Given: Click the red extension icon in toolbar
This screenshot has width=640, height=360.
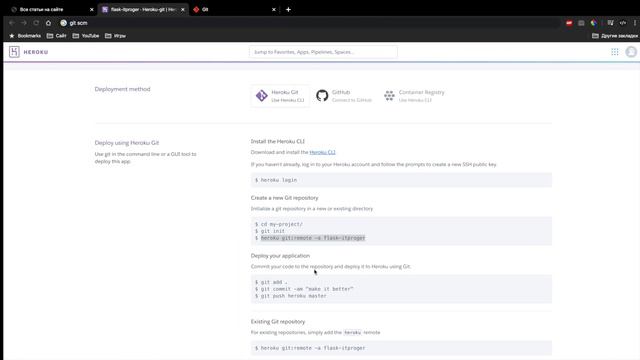Looking at the screenshot, I should tap(569, 23).
